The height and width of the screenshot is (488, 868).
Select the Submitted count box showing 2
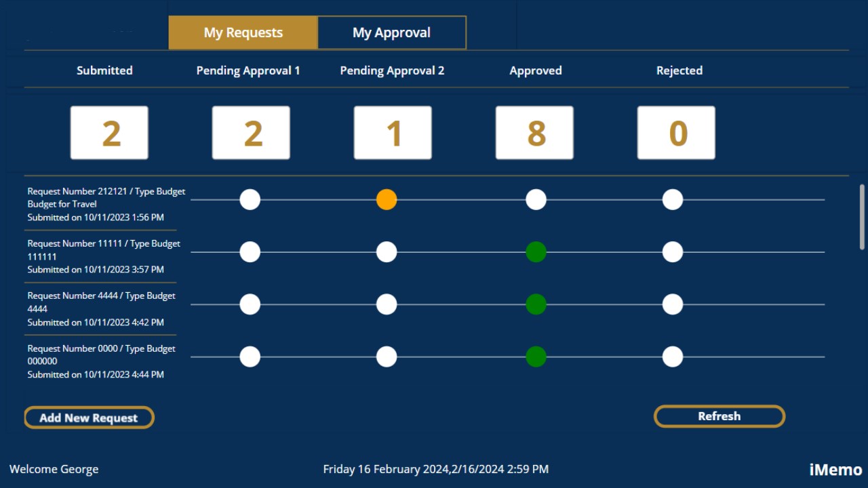(110, 133)
